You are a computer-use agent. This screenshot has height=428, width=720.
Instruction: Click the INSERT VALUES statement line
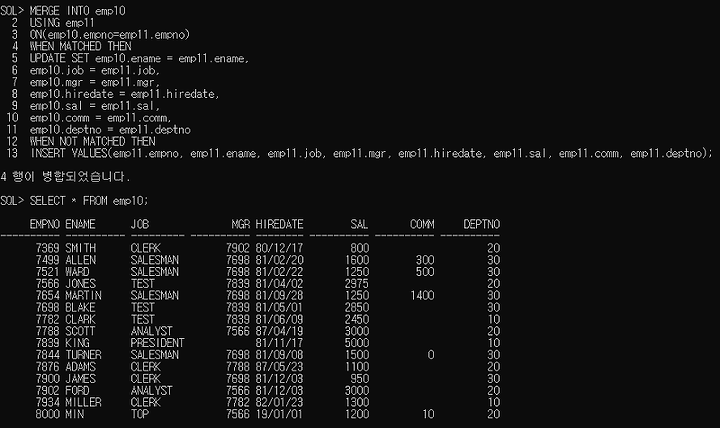point(371,153)
